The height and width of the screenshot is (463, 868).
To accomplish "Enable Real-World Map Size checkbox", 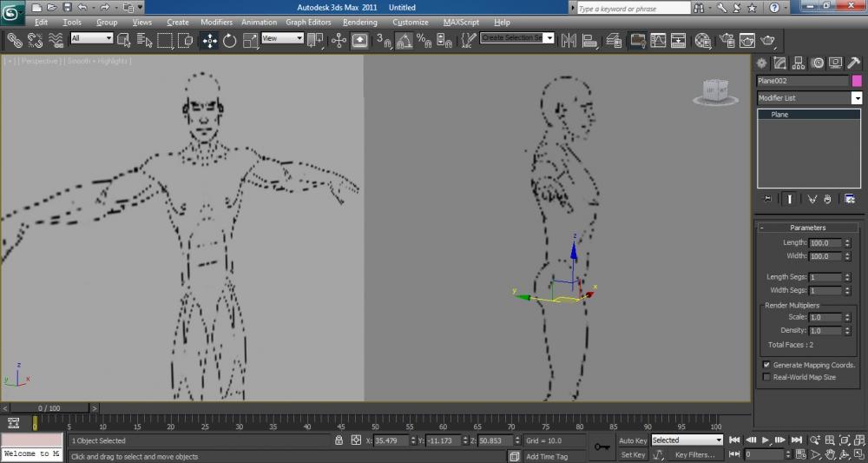I will tap(766, 377).
